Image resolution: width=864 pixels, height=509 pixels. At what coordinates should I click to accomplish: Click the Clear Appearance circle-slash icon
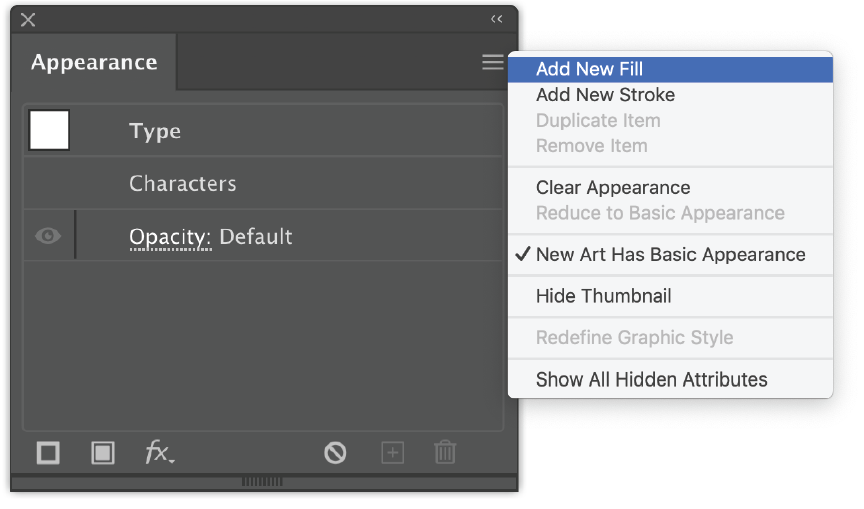coord(335,453)
